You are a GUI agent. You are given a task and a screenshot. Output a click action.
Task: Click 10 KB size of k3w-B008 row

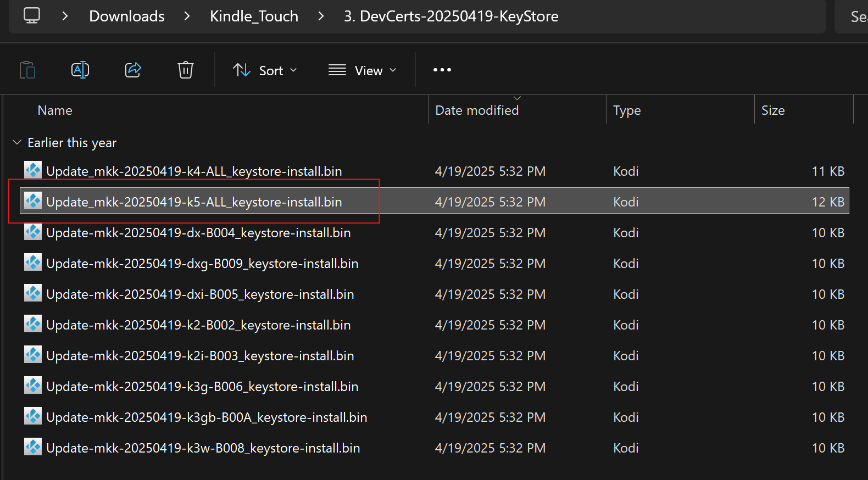tap(828, 448)
